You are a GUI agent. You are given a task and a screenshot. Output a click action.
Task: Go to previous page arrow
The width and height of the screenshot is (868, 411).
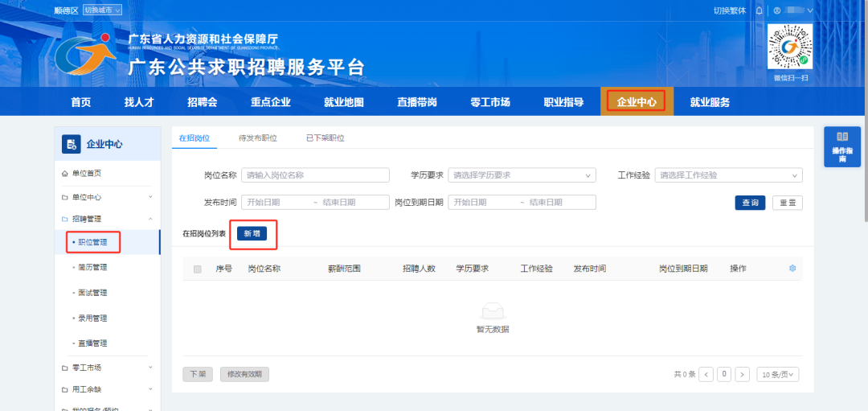pos(706,375)
